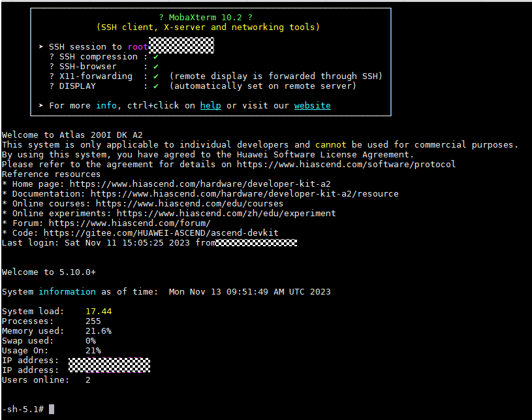The image size is (532, 420).
Task: Open the Home page developer-kit-a2 URL
Action: [200, 184]
